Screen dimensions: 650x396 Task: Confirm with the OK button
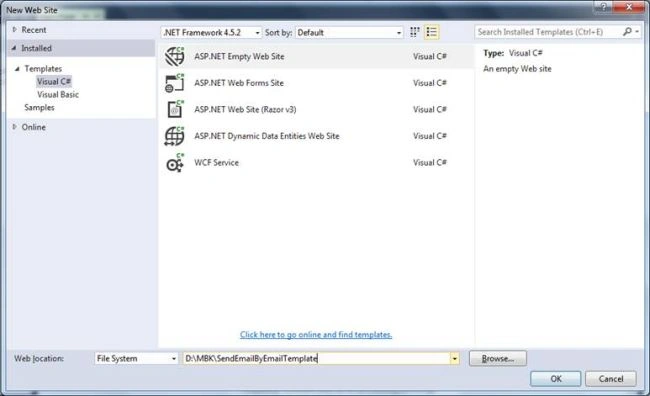click(x=555, y=379)
